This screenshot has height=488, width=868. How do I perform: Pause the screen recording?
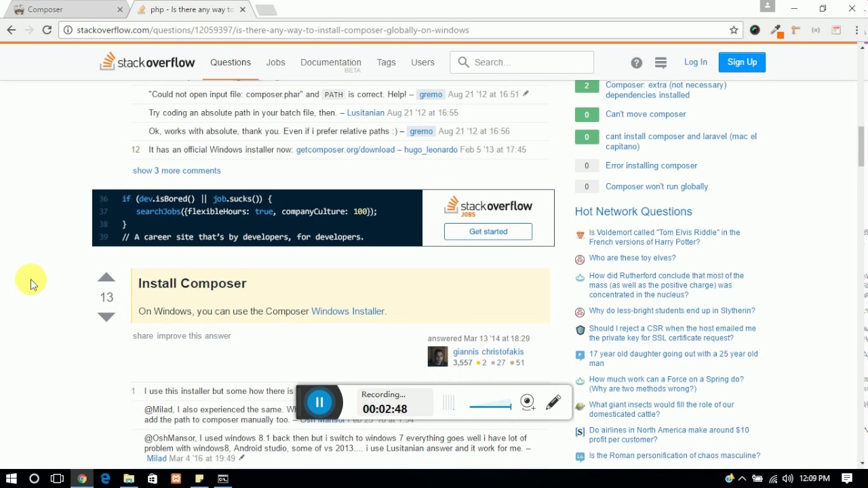pos(319,403)
